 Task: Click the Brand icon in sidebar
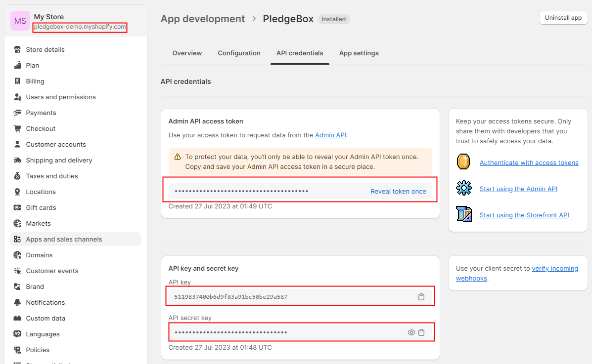coord(17,286)
